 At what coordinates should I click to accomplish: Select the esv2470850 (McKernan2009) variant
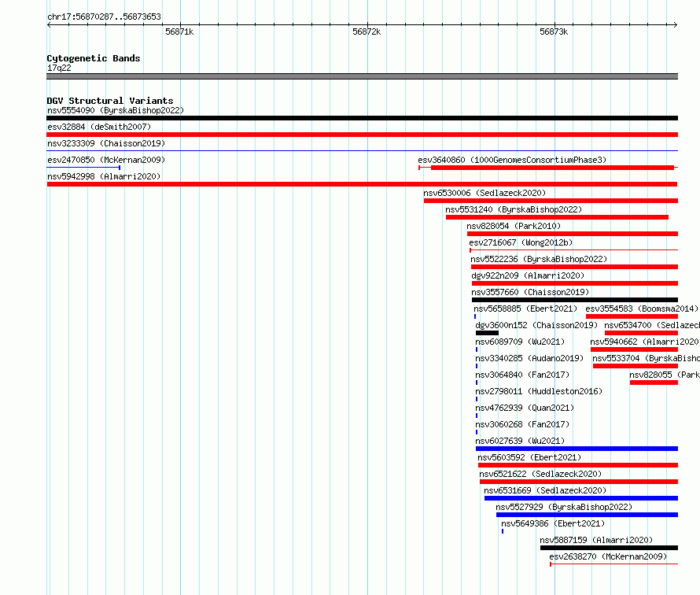[106, 160]
